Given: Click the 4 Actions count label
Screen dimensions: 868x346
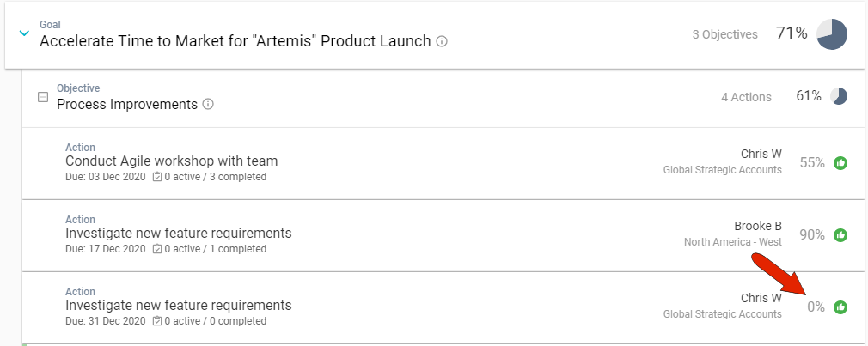Looking at the screenshot, I should coord(746,97).
